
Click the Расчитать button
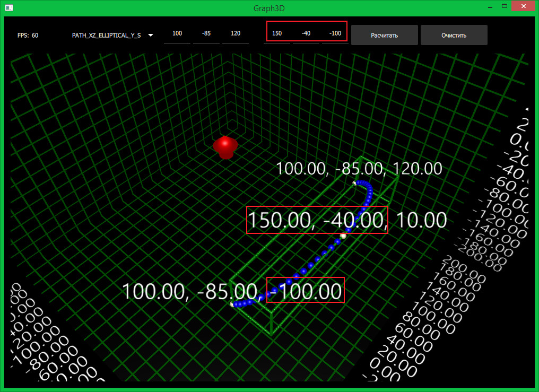[384, 35]
